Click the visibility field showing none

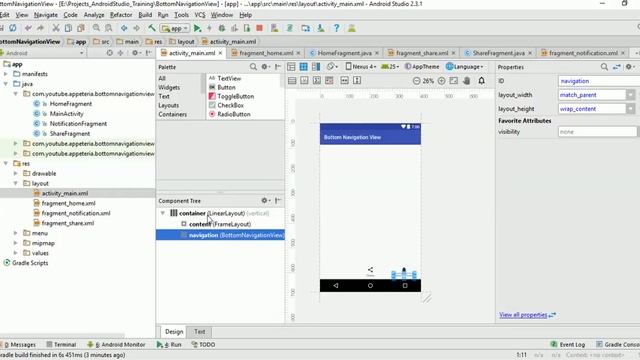(597, 132)
